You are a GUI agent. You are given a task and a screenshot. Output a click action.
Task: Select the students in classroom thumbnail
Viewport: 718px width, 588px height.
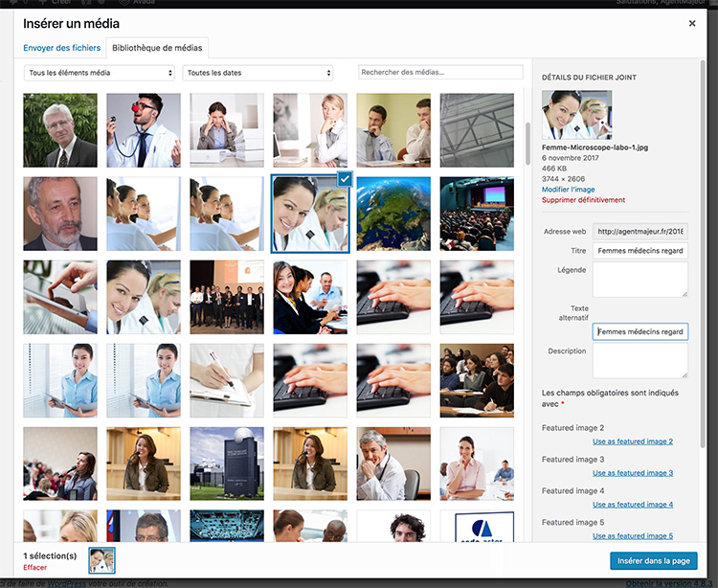click(477, 380)
